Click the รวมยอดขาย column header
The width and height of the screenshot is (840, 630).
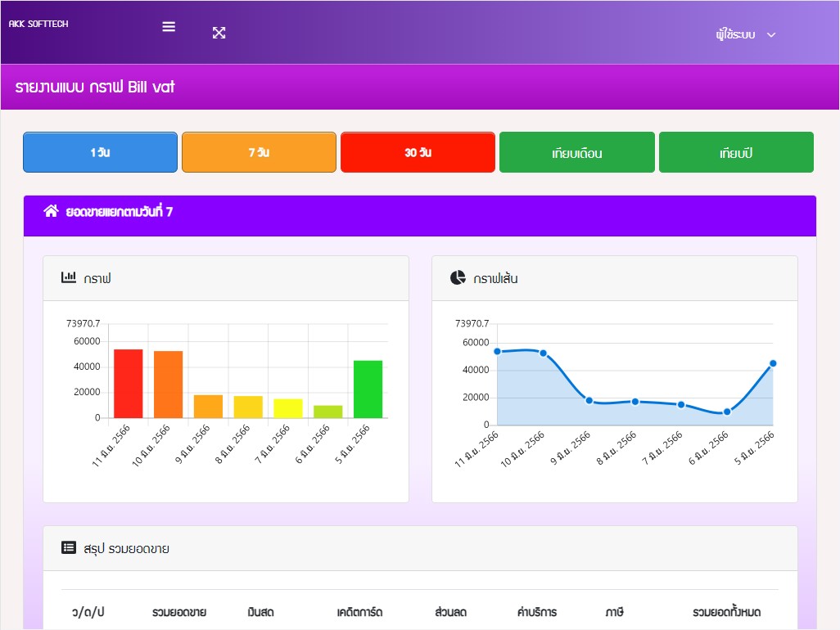(178, 612)
